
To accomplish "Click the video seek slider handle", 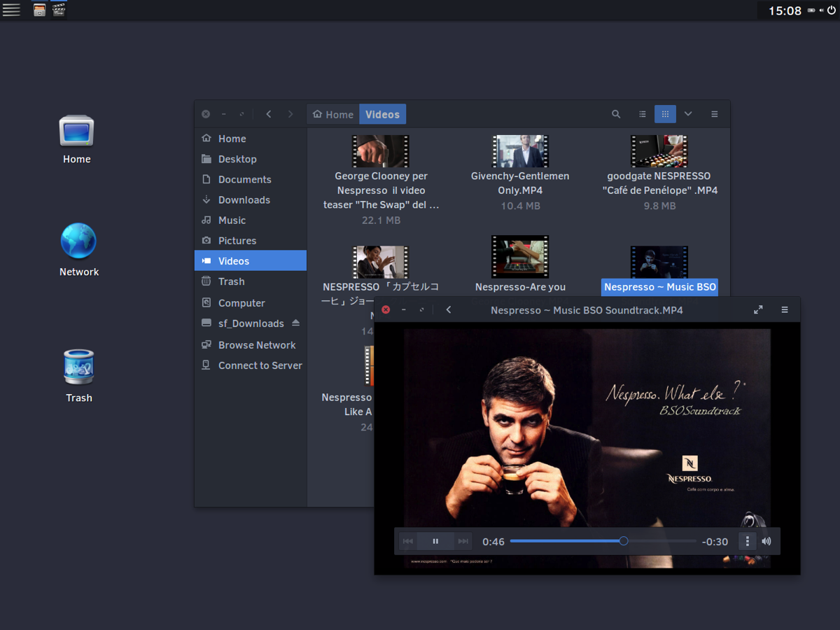I will tap(624, 540).
